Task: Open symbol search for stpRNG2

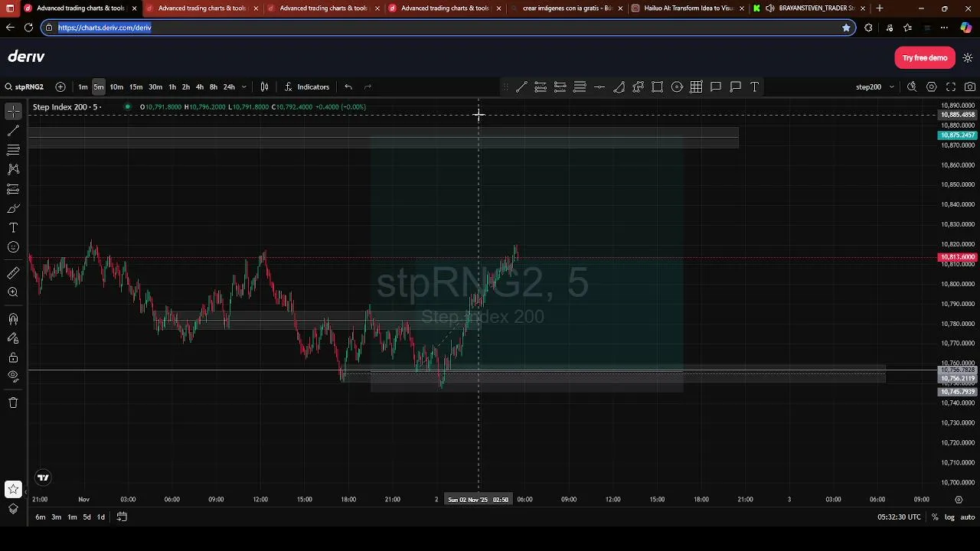Action: tap(24, 87)
